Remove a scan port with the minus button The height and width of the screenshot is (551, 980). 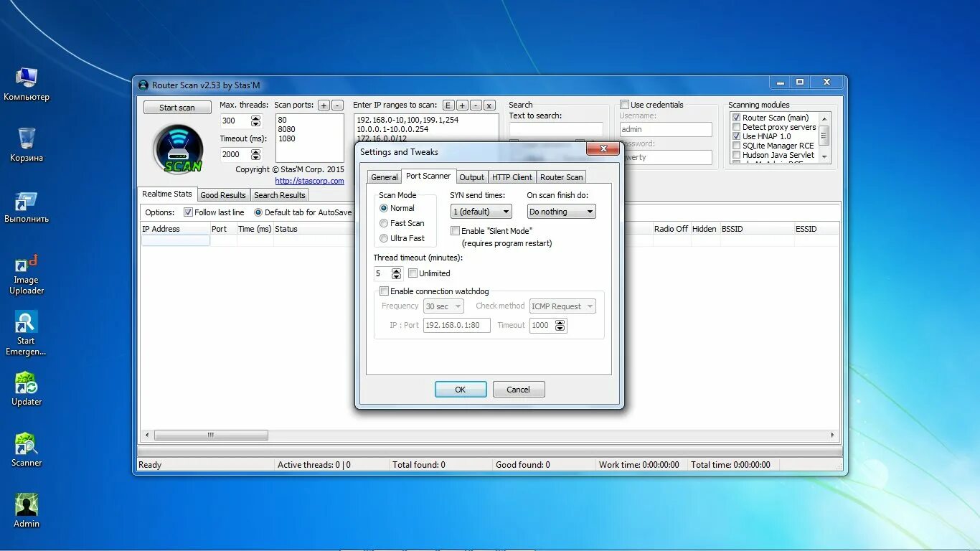pyautogui.click(x=337, y=105)
